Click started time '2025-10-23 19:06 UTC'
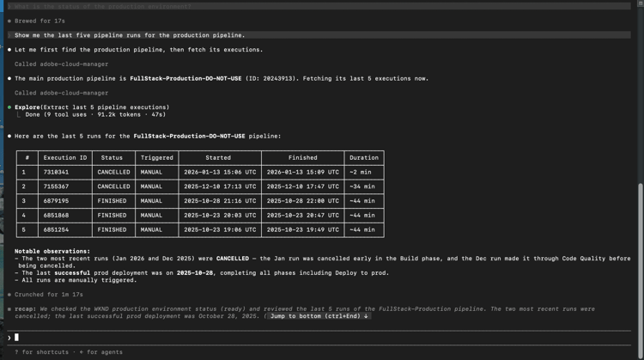 220,229
